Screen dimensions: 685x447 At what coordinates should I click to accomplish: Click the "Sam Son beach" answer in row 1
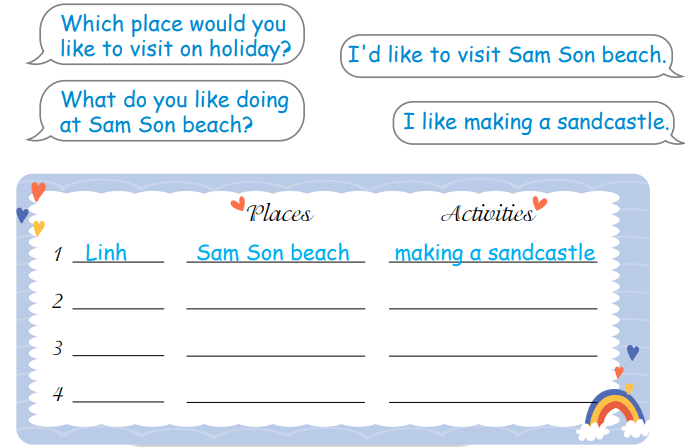pos(273,252)
